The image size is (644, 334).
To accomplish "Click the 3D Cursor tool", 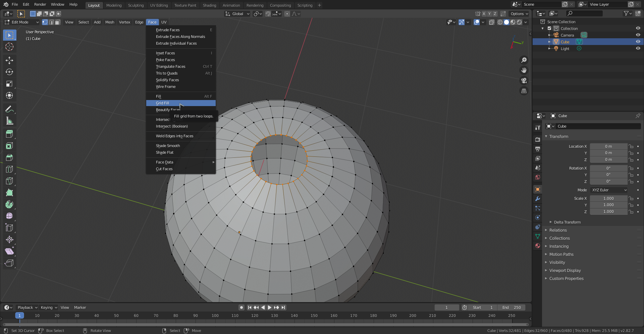I will pyautogui.click(x=9, y=47).
